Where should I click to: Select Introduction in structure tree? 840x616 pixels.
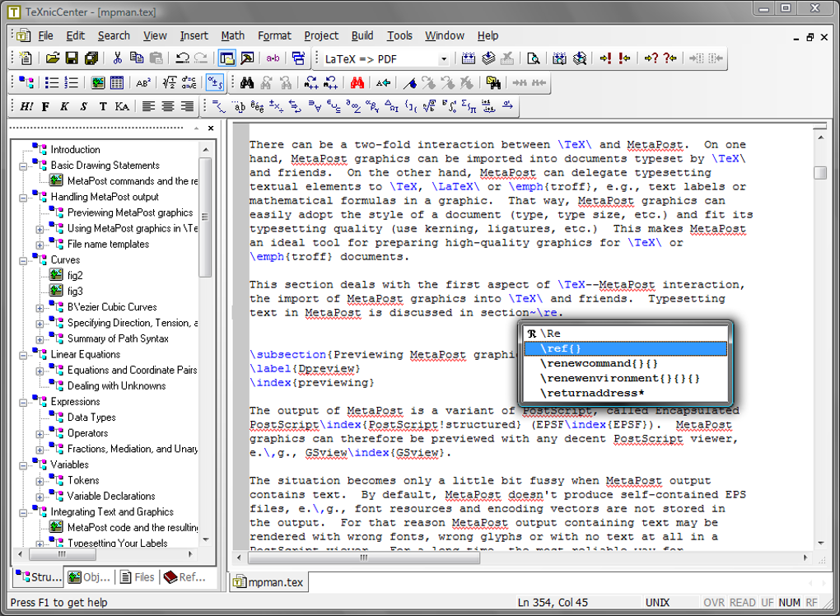pos(75,150)
